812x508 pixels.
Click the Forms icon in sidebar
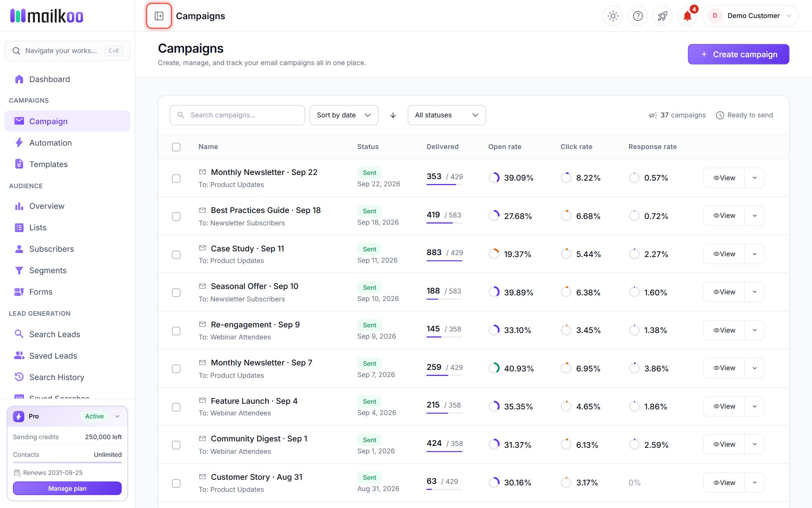click(19, 292)
